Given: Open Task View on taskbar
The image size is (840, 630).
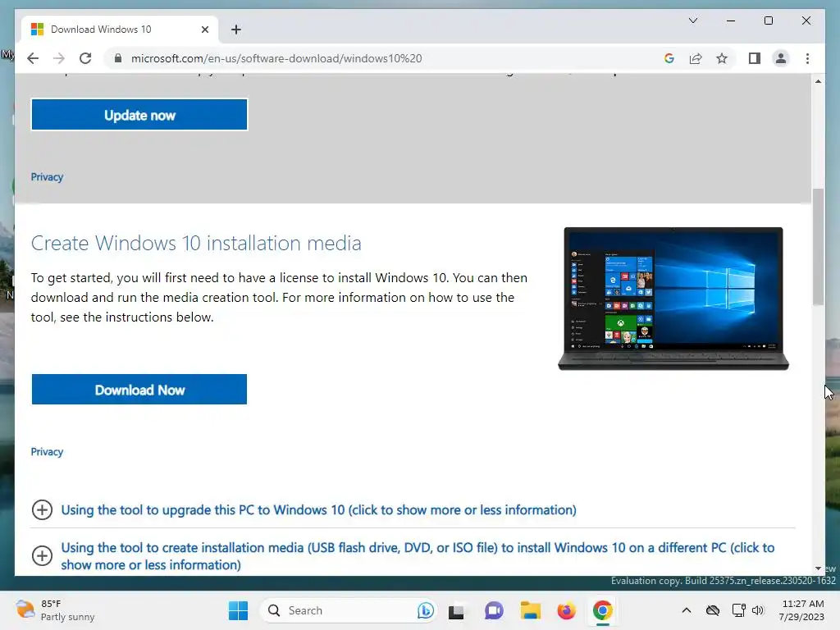Looking at the screenshot, I should pyautogui.click(x=456, y=610).
